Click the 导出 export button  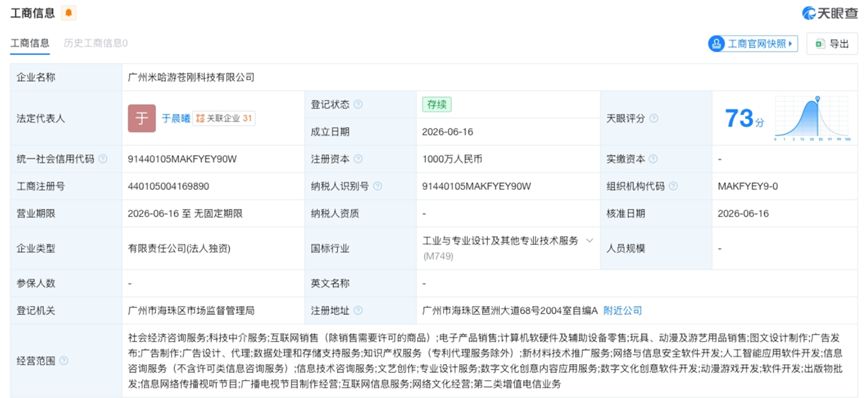(832, 44)
